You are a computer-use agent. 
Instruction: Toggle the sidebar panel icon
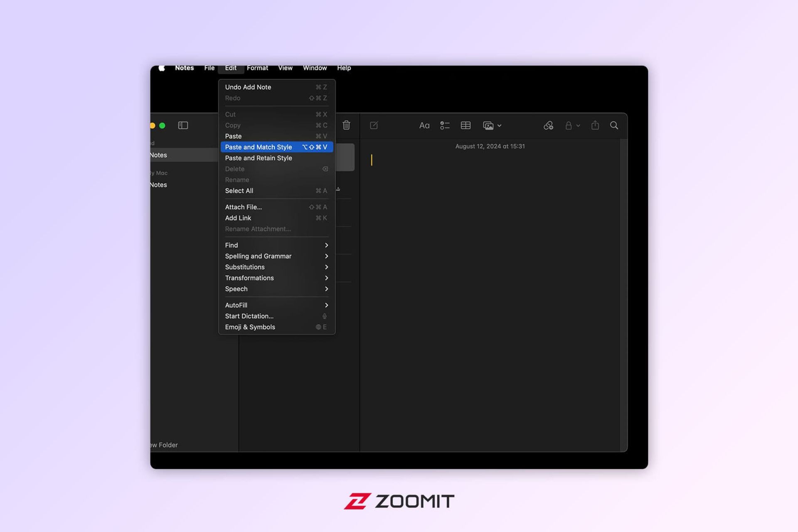183,125
